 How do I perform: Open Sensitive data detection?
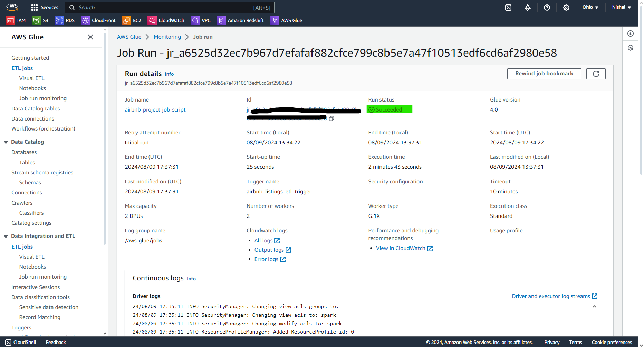pyautogui.click(x=49, y=307)
